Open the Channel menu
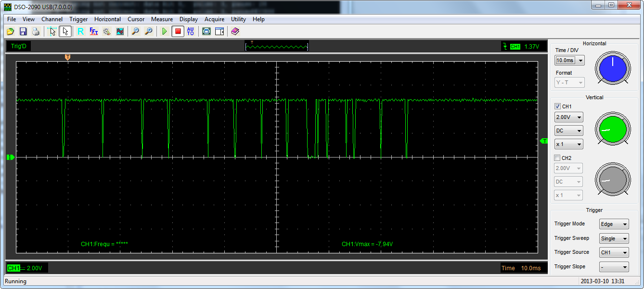The width and height of the screenshot is (644, 289). click(52, 19)
